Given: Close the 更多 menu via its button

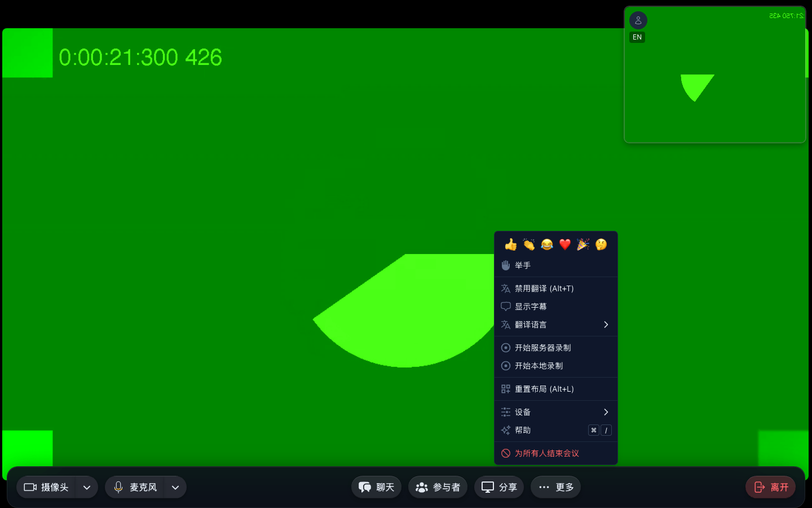Looking at the screenshot, I should pos(555,487).
